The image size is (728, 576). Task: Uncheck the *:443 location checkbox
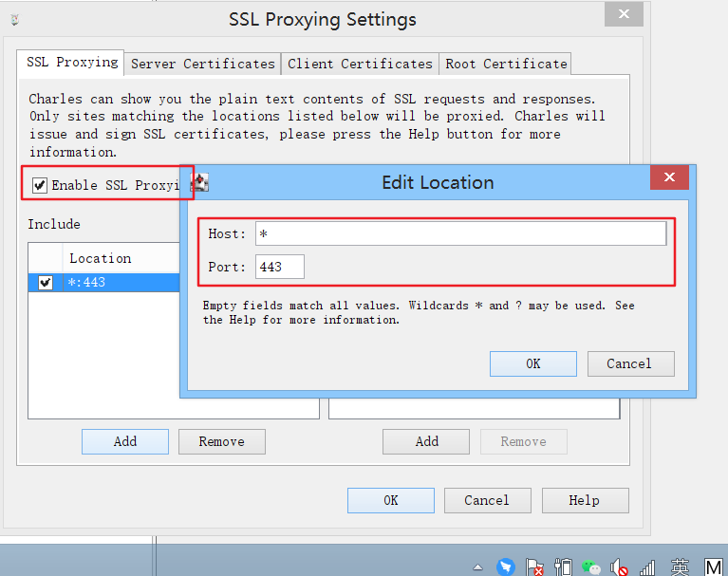coord(45,282)
